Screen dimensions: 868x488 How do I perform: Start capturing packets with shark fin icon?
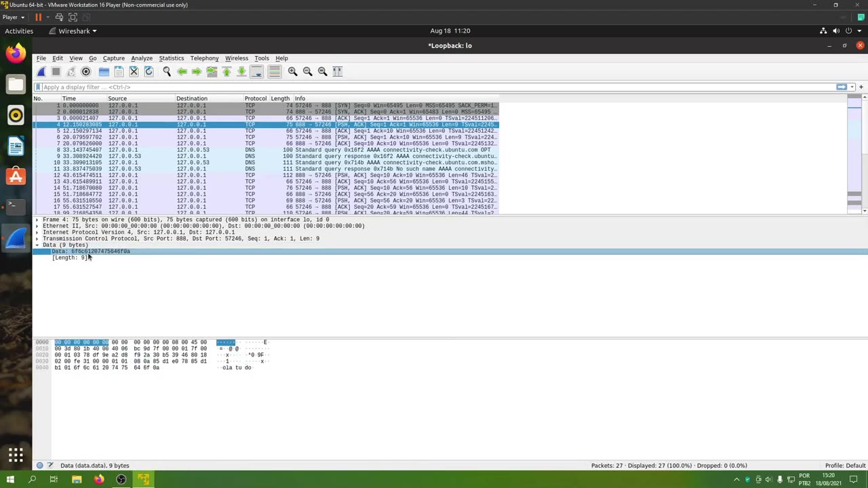[41, 71]
